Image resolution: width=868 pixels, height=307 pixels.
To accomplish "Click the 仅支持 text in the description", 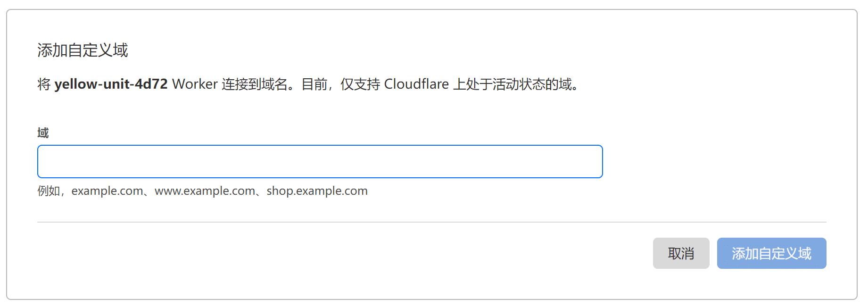I will (x=360, y=84).
